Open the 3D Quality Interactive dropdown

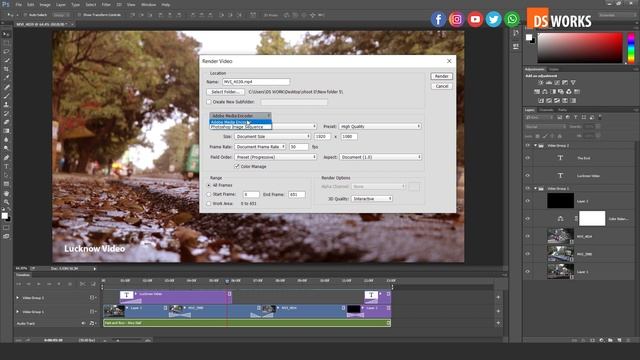pos(372,199)
